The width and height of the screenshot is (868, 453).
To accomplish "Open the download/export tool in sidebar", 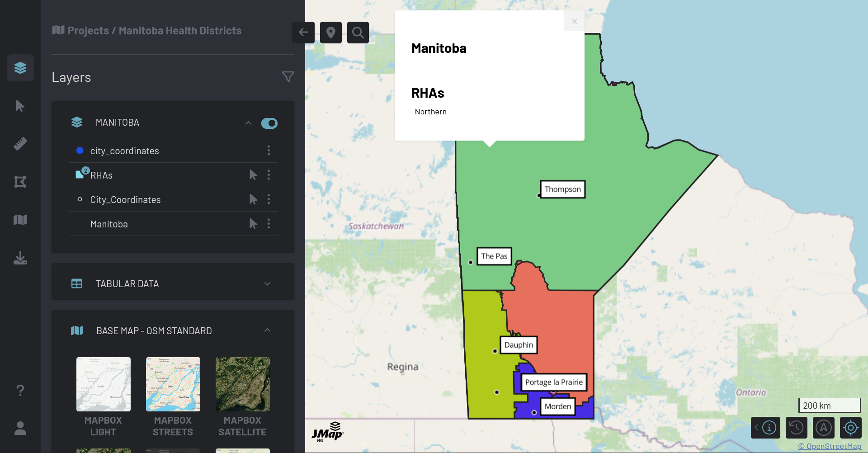I will (x=20, y=258).
